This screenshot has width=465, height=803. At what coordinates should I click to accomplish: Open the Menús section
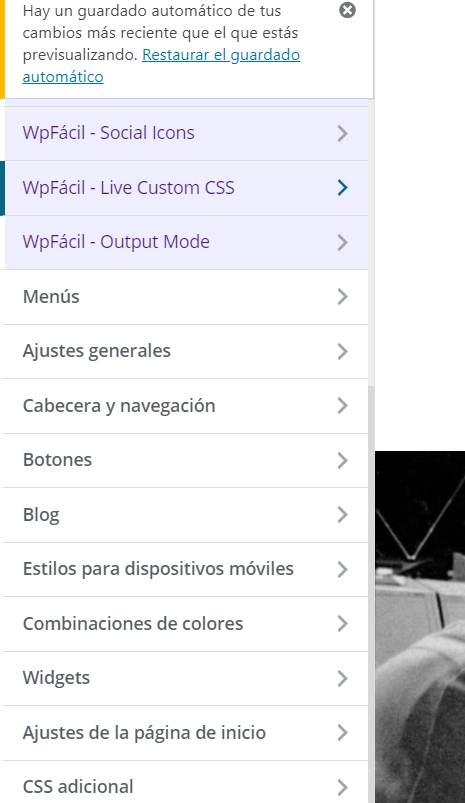click(x=184, y=297)
